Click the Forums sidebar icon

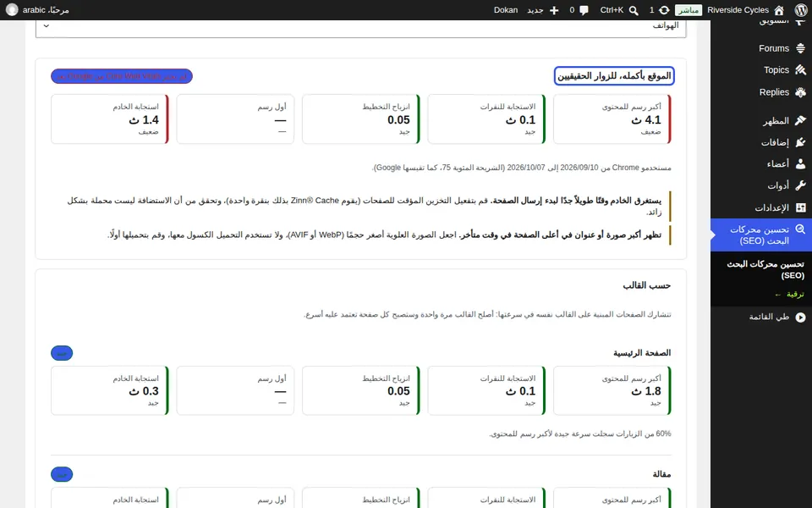click(x=801, y=48)
